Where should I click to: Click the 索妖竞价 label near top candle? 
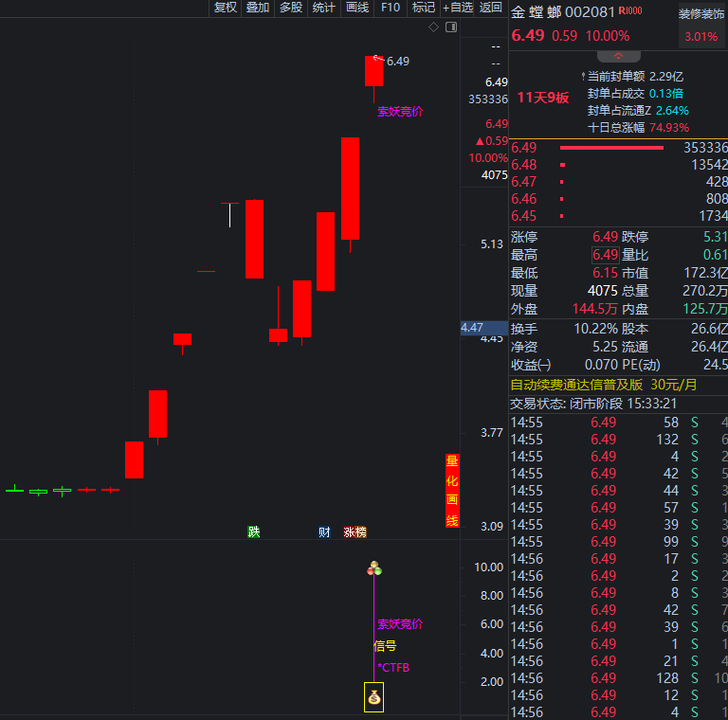click(x=400, y=112)
